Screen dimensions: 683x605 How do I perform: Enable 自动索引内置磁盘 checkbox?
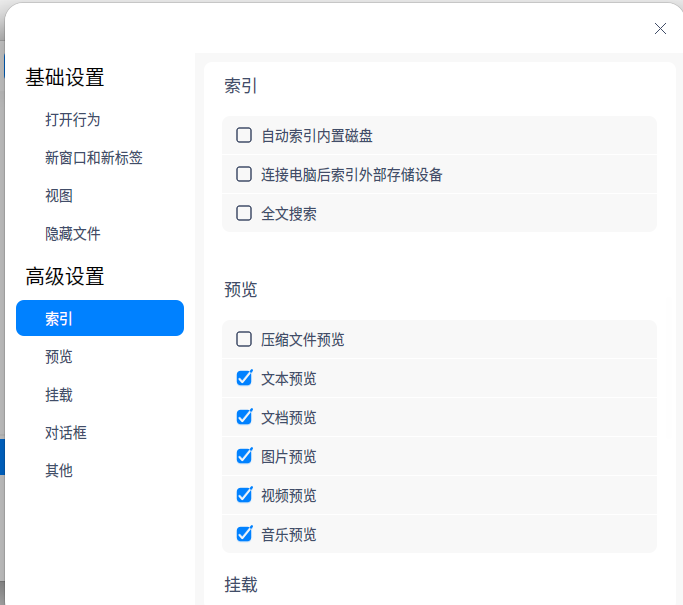tap(244, 135)
